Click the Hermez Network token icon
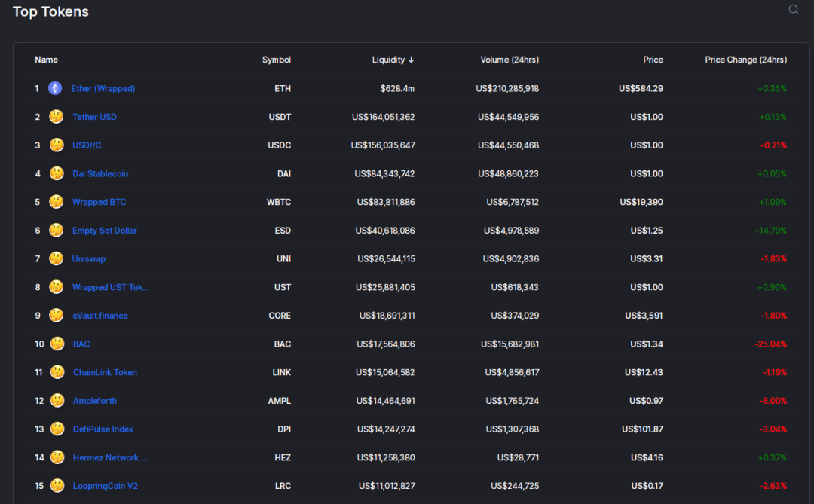The height and width of the screenshot is (504, 814). click(x=57, y=457)
